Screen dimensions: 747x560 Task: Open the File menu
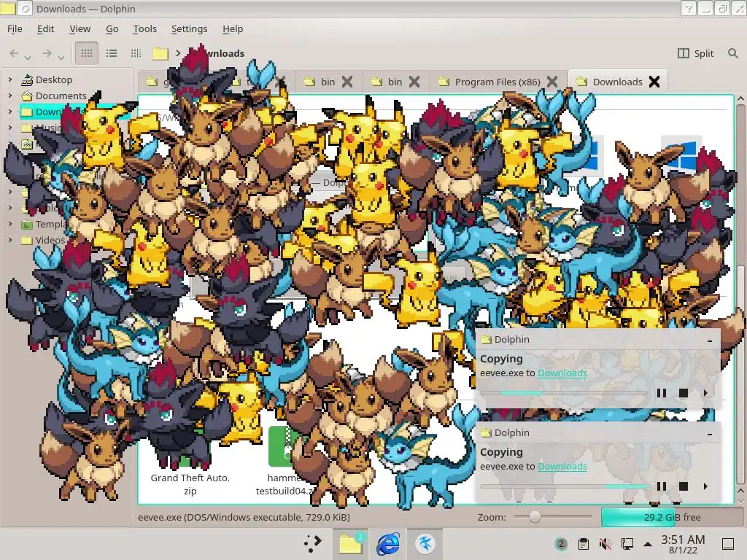click(15, 28)
